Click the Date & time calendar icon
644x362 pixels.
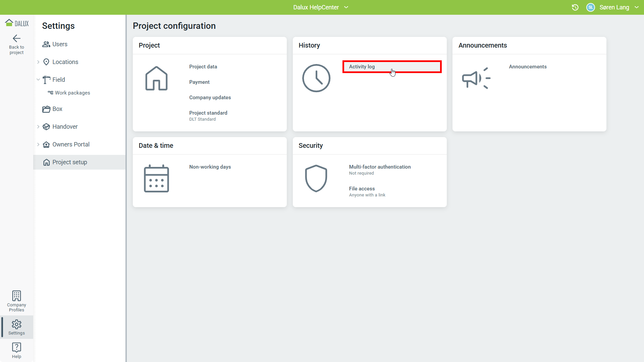coord(156,178)
